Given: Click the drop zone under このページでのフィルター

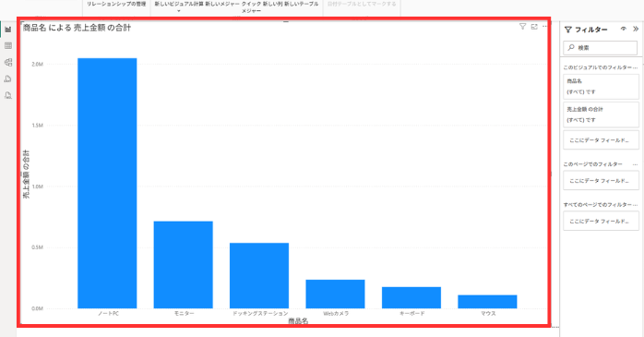Looking at the screenshot, I should (x=601, y=180).
